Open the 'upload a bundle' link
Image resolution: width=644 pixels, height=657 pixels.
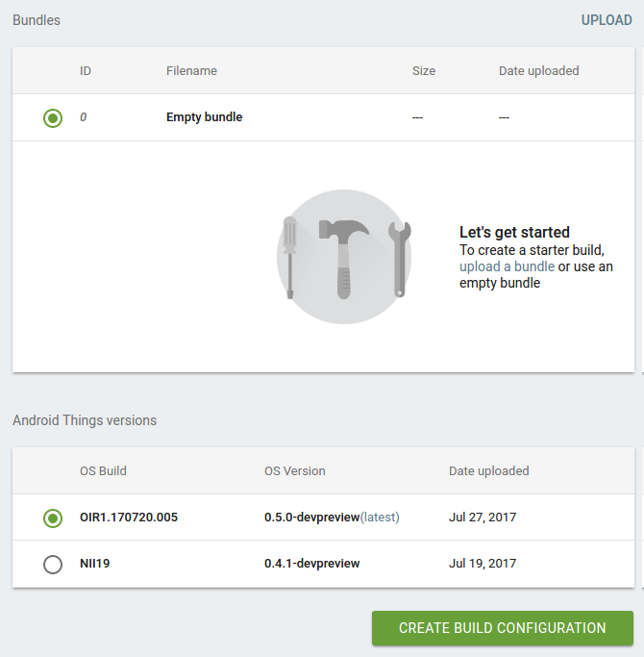[x=507, y=266]
